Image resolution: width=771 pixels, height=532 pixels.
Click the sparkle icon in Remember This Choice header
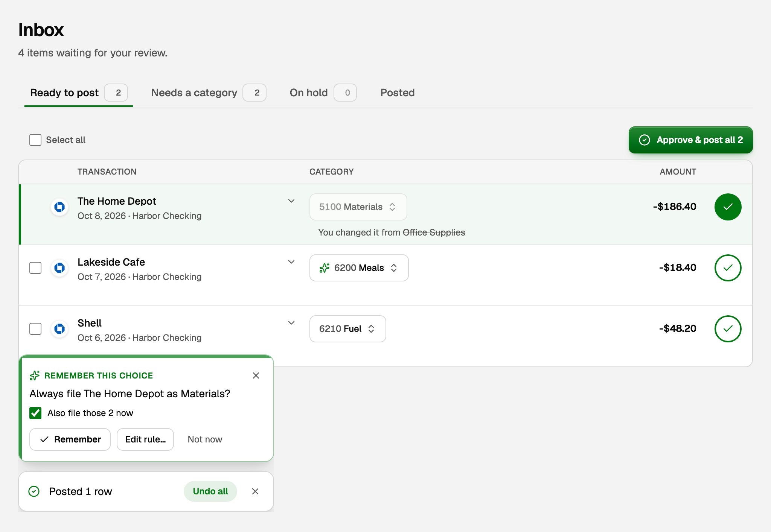pos(35,375)
